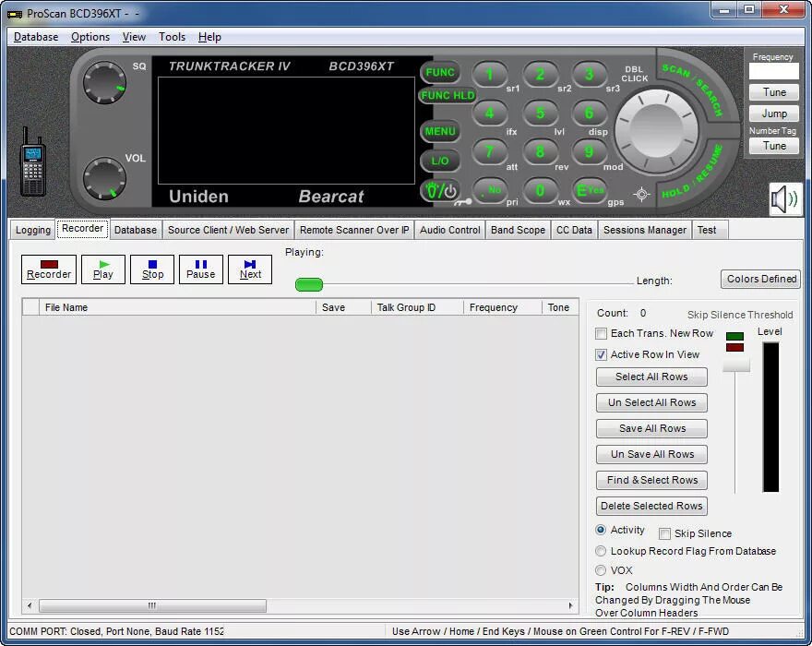This screenshot has width=812, height=646.
Task: Click the speaker mute icon
Action: tap(785, 199)
